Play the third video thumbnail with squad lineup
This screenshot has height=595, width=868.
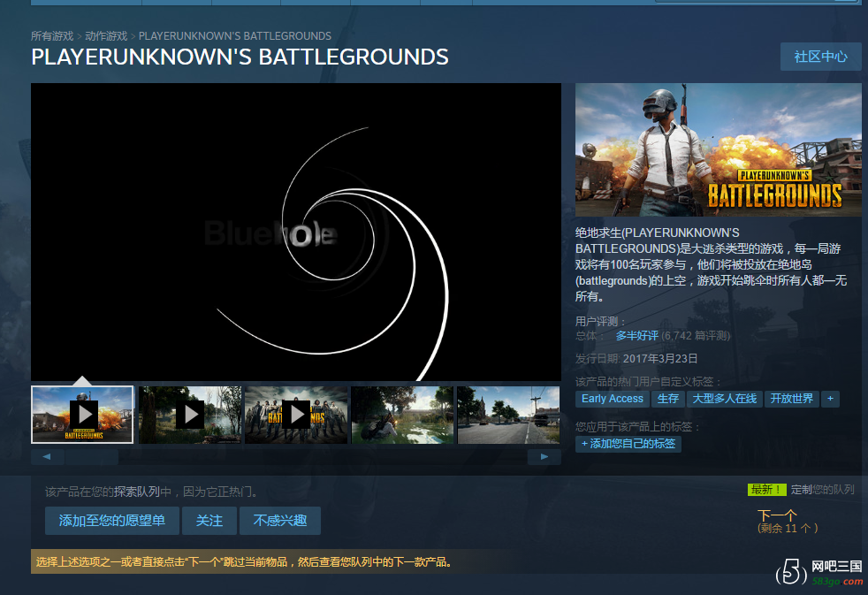click(296, 415)
